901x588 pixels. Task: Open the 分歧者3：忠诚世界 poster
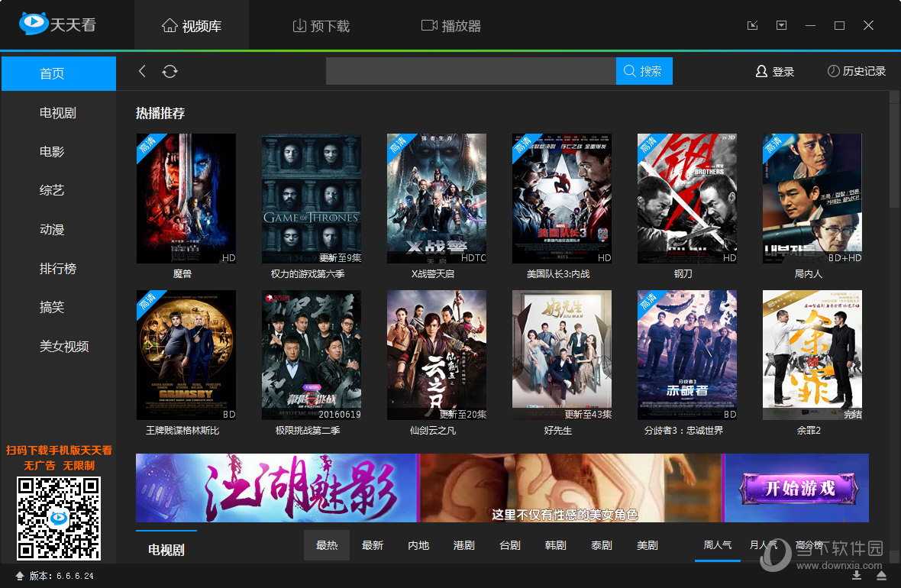tap(687, 355)
